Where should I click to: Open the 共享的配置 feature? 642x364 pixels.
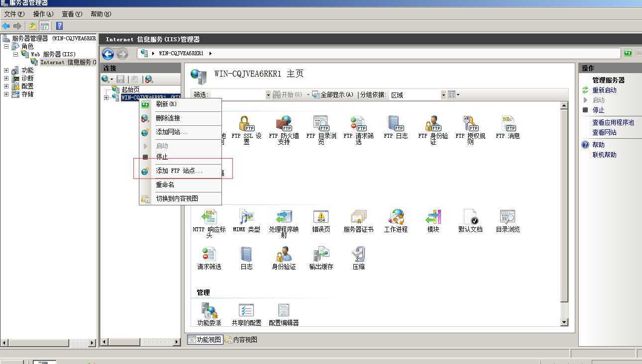click(246, 314)
